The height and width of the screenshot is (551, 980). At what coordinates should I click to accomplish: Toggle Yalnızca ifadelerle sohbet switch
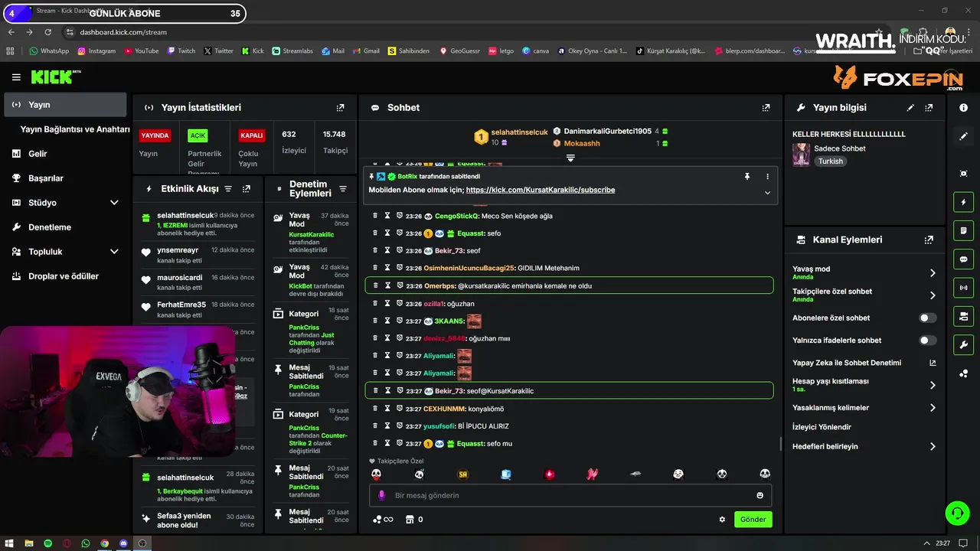coord(927,341)
